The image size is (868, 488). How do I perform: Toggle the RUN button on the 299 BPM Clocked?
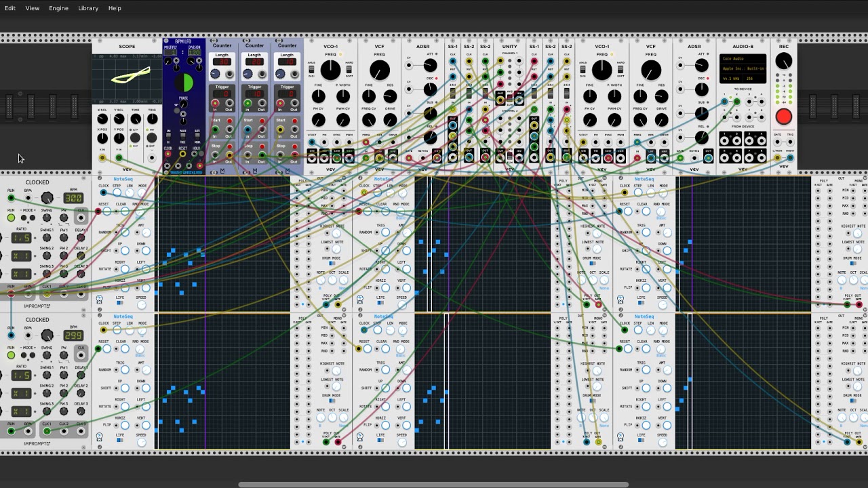pyautogui.click(x=11, y=355)
